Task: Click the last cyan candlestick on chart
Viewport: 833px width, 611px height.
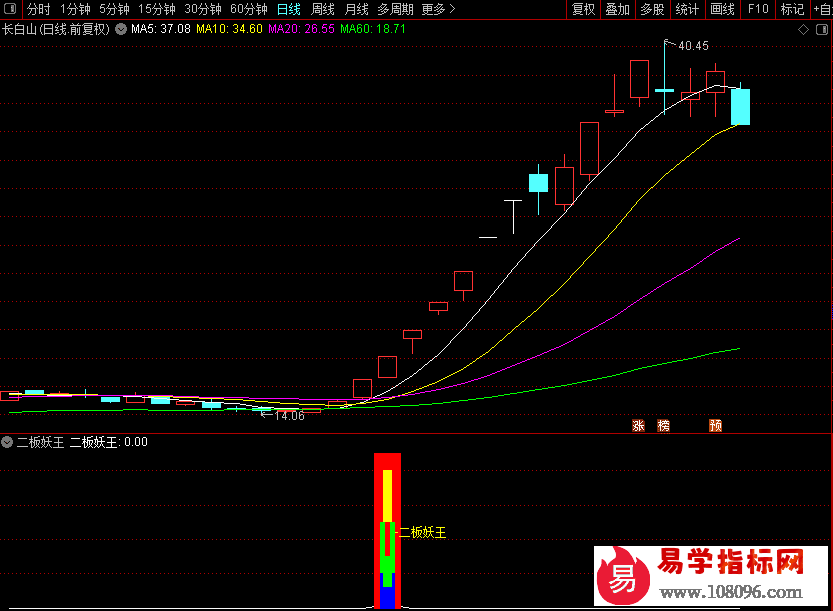Action: pos(741,107)
